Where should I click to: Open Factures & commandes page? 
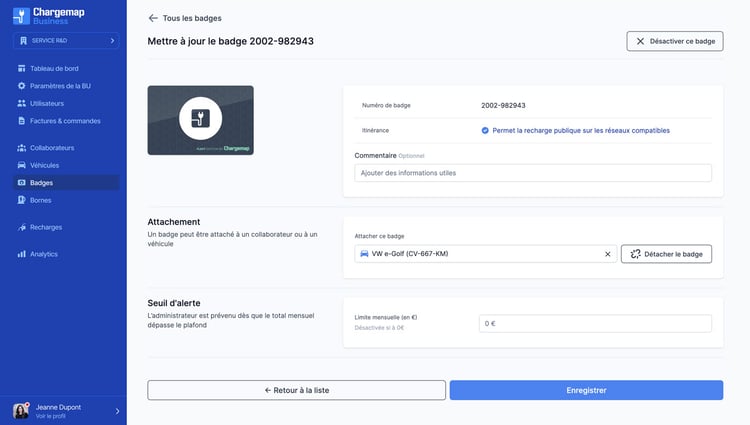(64, 121)
